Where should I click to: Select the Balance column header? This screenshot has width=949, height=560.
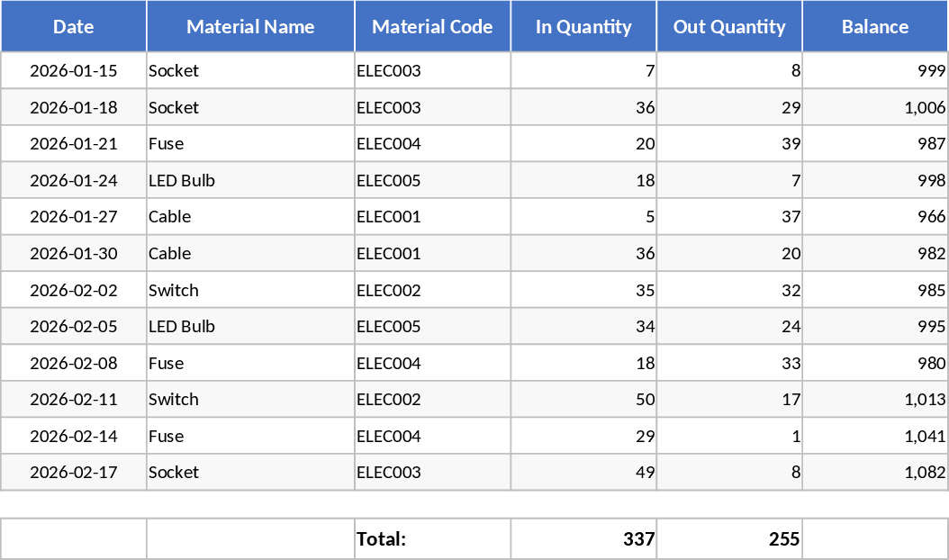point(874,27)
